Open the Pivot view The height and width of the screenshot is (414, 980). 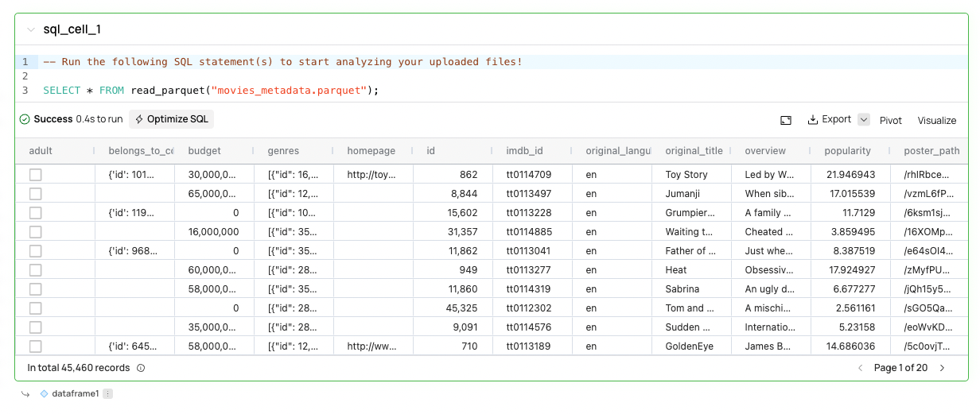click(891, 121)
